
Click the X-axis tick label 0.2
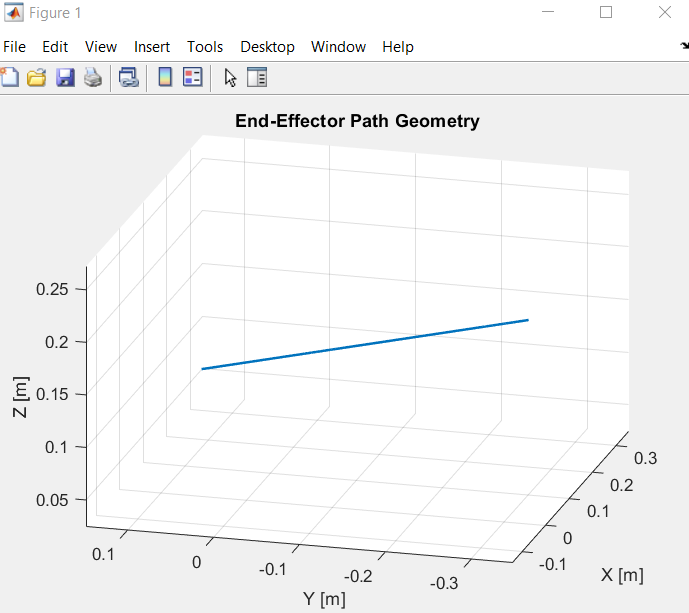tap(622, 486)
